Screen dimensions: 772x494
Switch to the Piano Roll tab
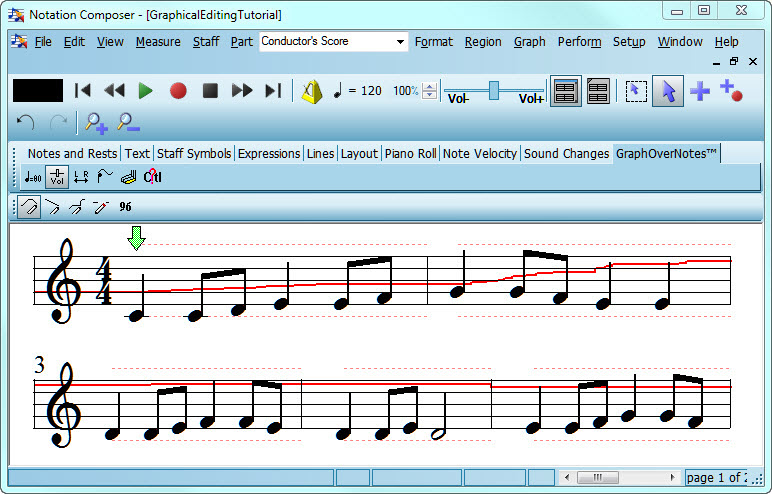[x=411, y=153]
